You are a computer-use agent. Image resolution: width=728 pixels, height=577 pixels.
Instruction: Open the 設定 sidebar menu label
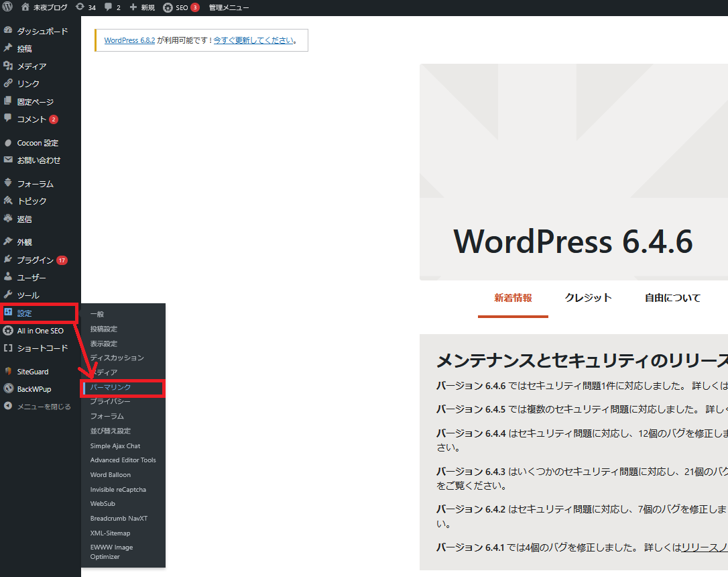pos(25,313)
